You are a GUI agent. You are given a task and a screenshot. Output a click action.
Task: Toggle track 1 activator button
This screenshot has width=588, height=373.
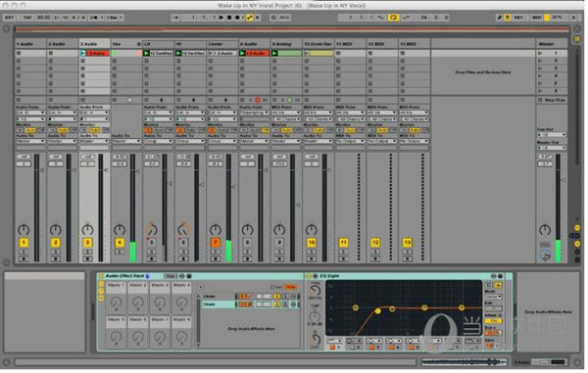tap(24, 243)
